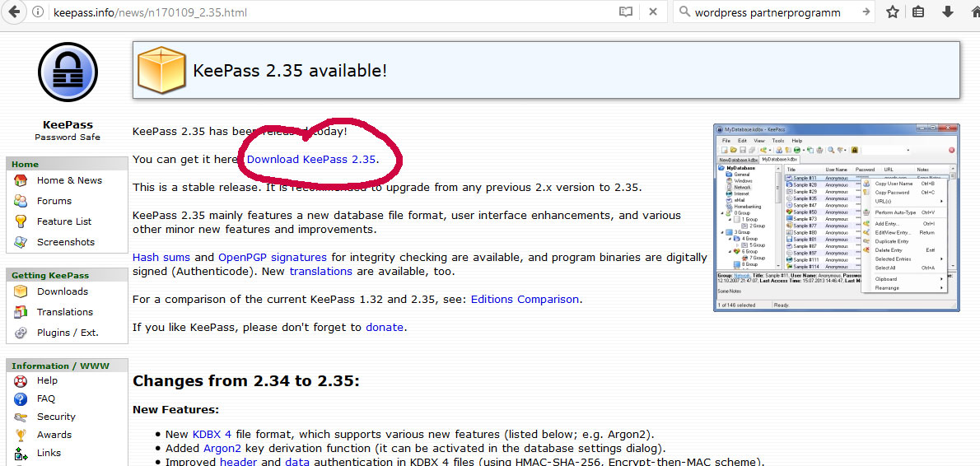Go to the Forums page
Image resolution: width=980 pixels, height=466 pixels.
(x=54, y=201)
